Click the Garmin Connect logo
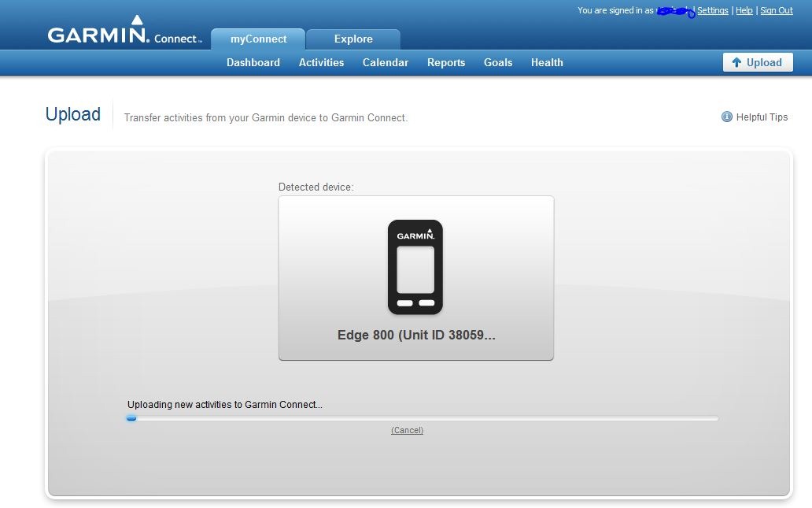812x508 pixels. click(x=124, y=30)
